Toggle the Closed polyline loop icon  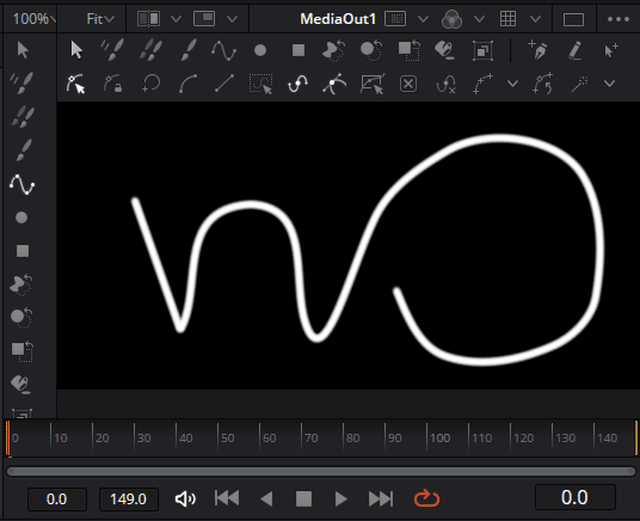coord(151,84)
